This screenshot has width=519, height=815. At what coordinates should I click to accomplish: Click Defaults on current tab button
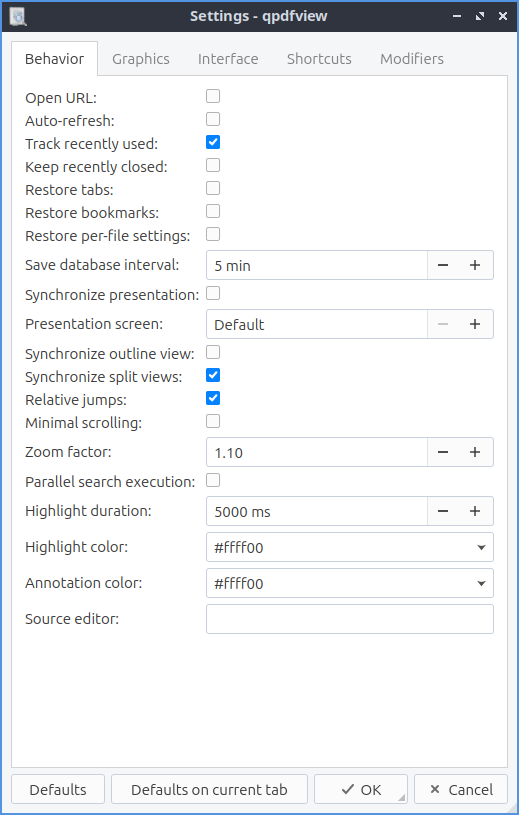coord(209,790)
